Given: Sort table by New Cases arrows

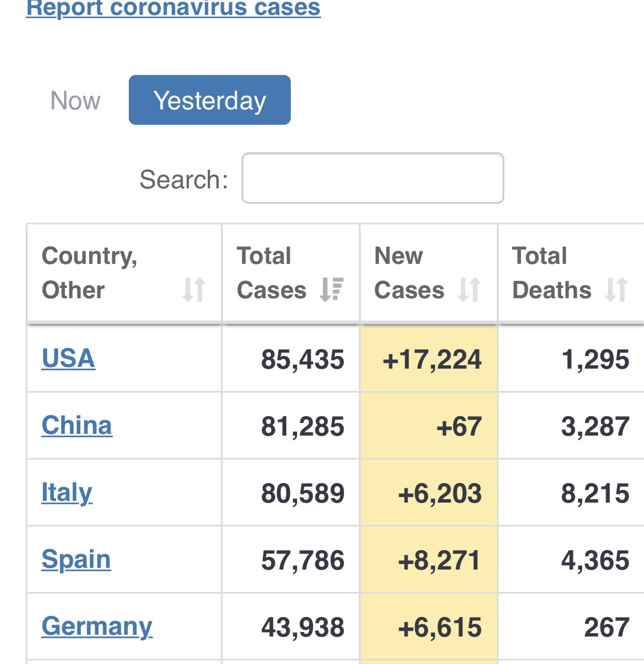Looking at the screenshot, I should point(469,290).
